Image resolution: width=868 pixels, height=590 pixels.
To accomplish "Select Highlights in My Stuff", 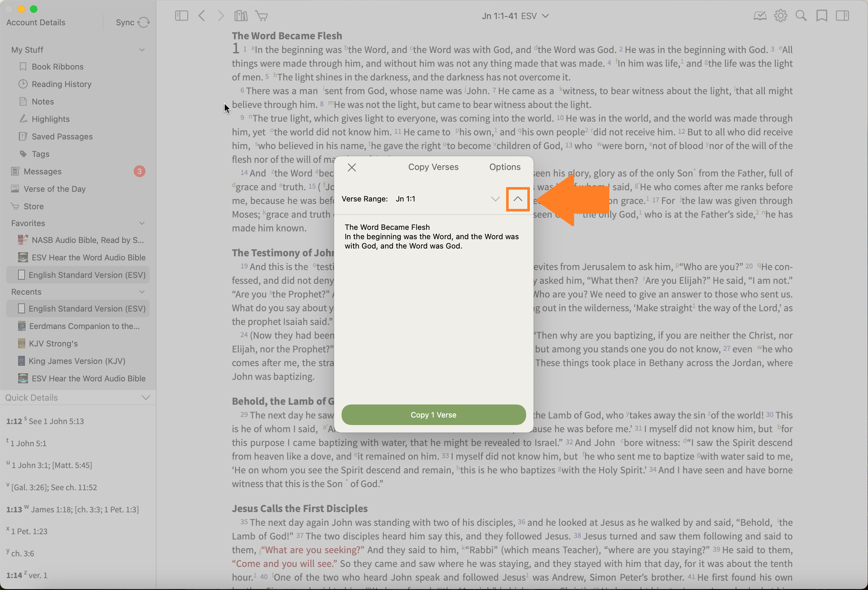I will coord(50,119).
